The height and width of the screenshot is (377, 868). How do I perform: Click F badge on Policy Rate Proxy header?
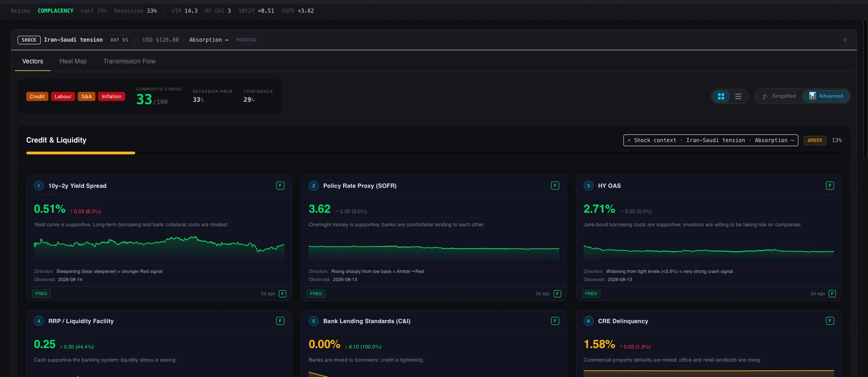click(555, 186)
